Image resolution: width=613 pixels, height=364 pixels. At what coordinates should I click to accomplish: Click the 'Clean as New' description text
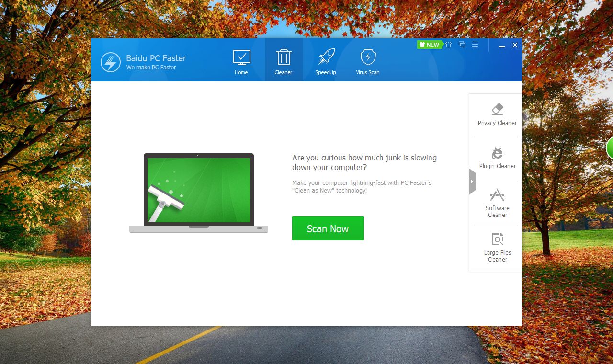[x=362, y=186]
